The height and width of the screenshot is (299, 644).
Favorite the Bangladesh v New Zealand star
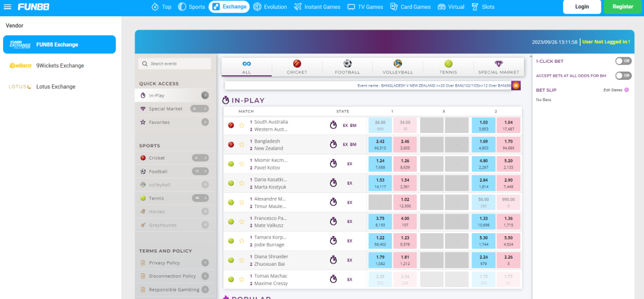(x=241, y=144)
